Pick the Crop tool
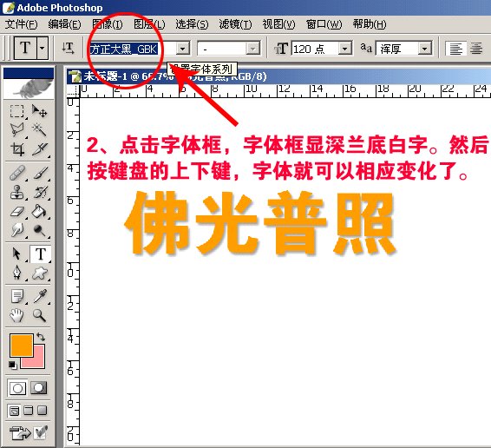 pos(16,149)
